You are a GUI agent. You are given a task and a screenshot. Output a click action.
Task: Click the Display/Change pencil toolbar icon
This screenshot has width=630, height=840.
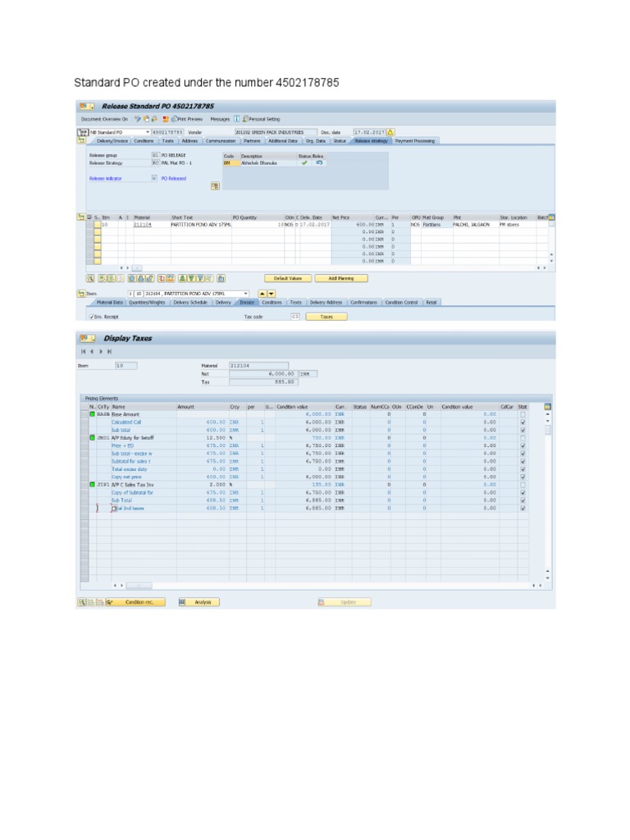138,119
